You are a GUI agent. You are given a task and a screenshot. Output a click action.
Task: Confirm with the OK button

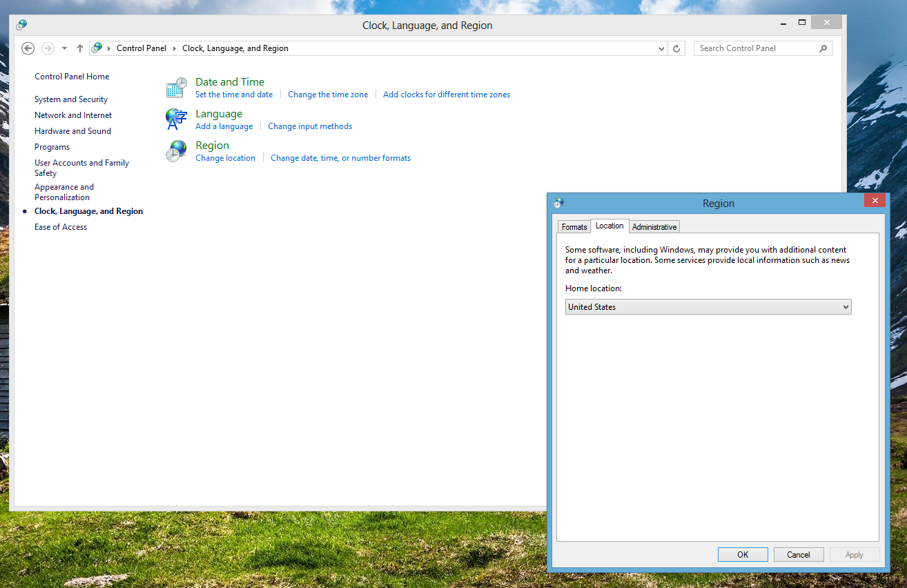tap(743, 555)
